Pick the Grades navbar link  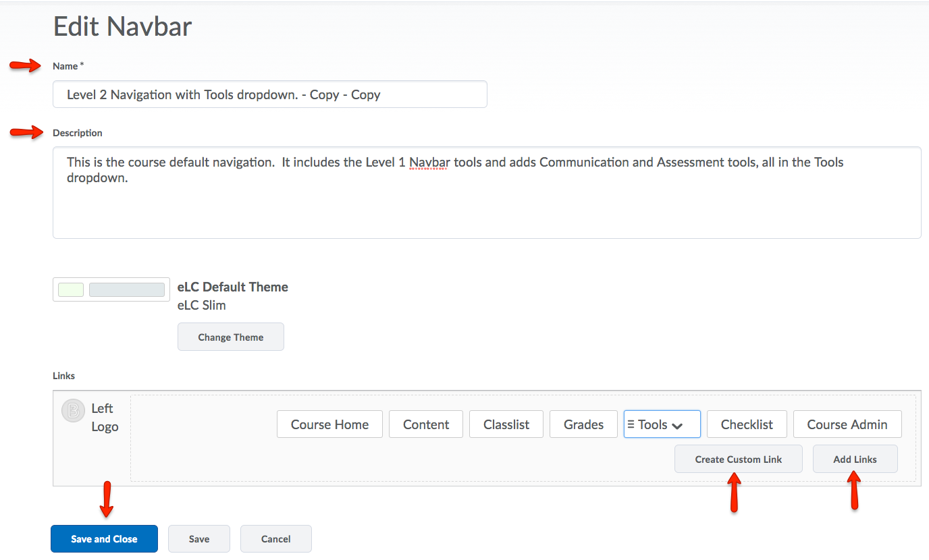tap(583, 424)
